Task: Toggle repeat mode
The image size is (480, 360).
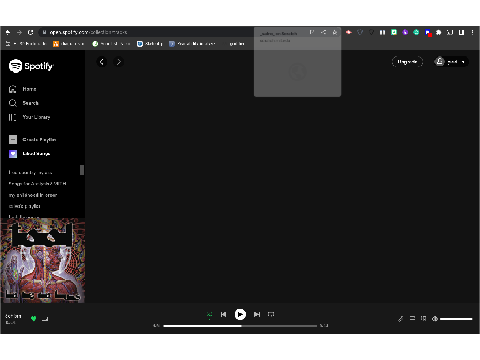Action: (x=271, y=314)
